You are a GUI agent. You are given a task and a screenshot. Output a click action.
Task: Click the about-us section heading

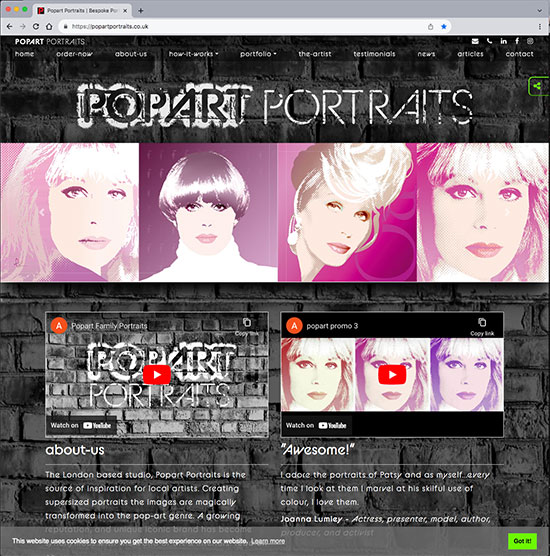[x=75, y=450]
